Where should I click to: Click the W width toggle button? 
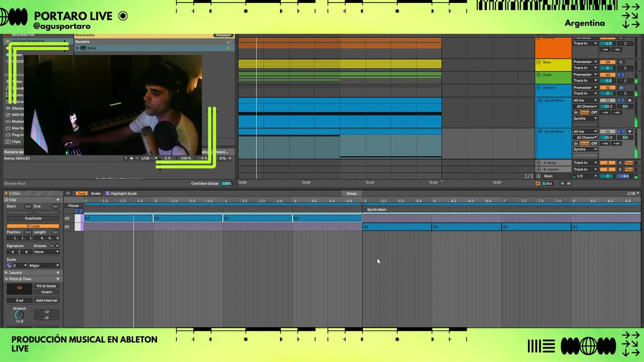point(569,184)
